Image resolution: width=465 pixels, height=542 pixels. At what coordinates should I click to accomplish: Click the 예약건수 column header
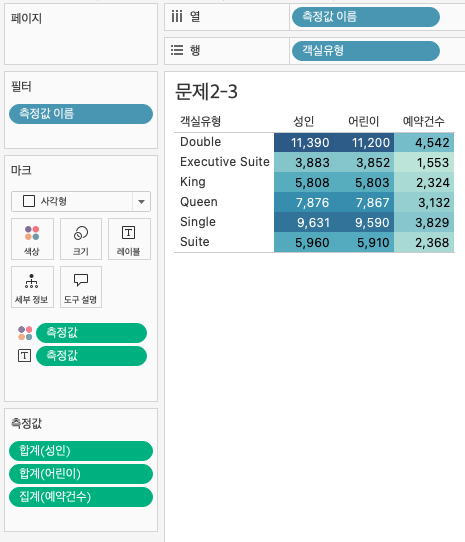click(x=424, y=121)
